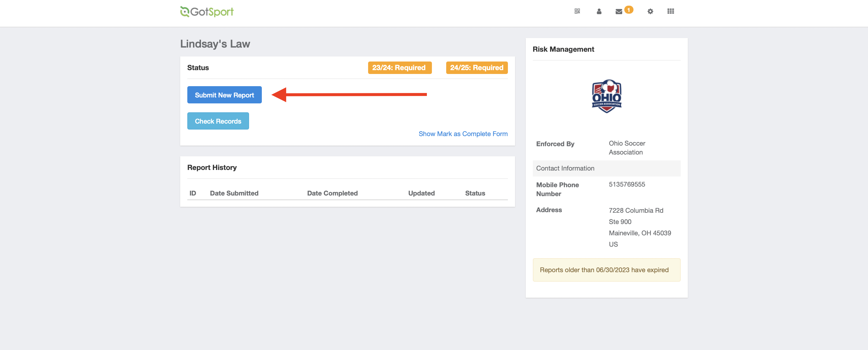Click the Lindsay's Law page title
Image resolution: width=868 pixels, height=350 pixels.
[215, 44]
